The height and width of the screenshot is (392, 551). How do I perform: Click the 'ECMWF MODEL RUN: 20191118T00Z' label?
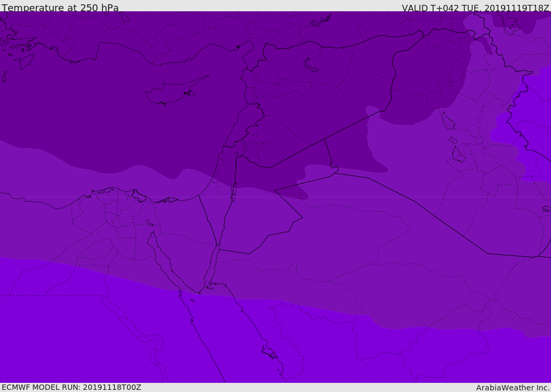[x=72, y=387]
